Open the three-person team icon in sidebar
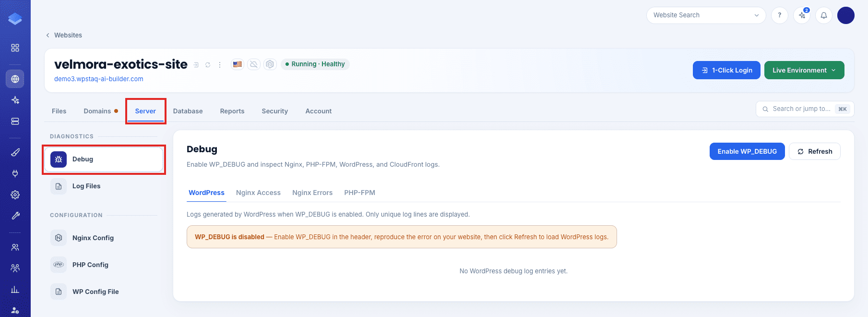Viewport: 868px width, 317px height. coord(15,268)
